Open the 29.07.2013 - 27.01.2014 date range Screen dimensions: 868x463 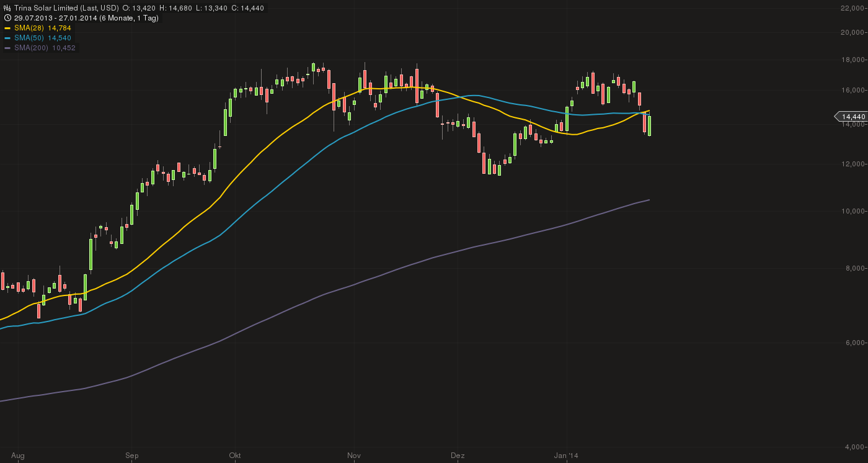tap(56, 18)
